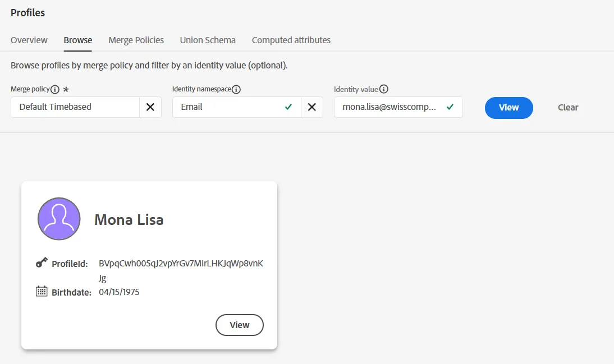The width and height of the screenshot is (614, 364).
Task: Open Mona Lisa's profile with card View button
Action: [x=239, y=325]
